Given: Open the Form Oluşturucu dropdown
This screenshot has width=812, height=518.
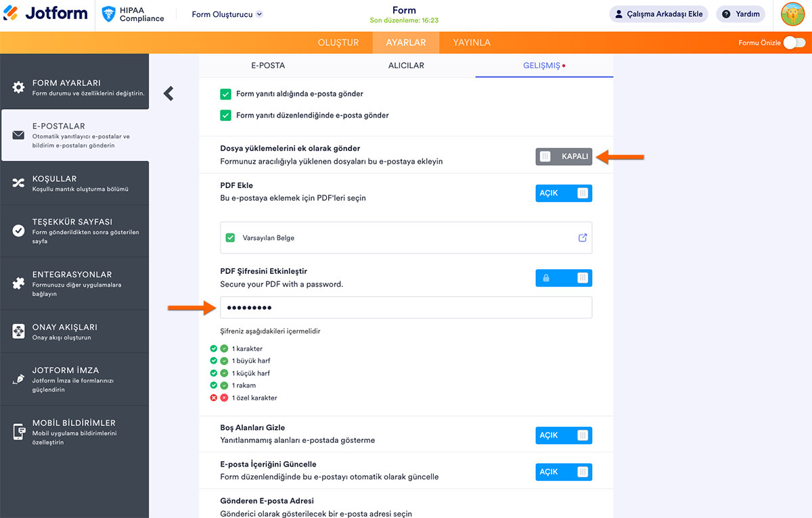Looking at the screenshot, I should click(x=227, y=14).
